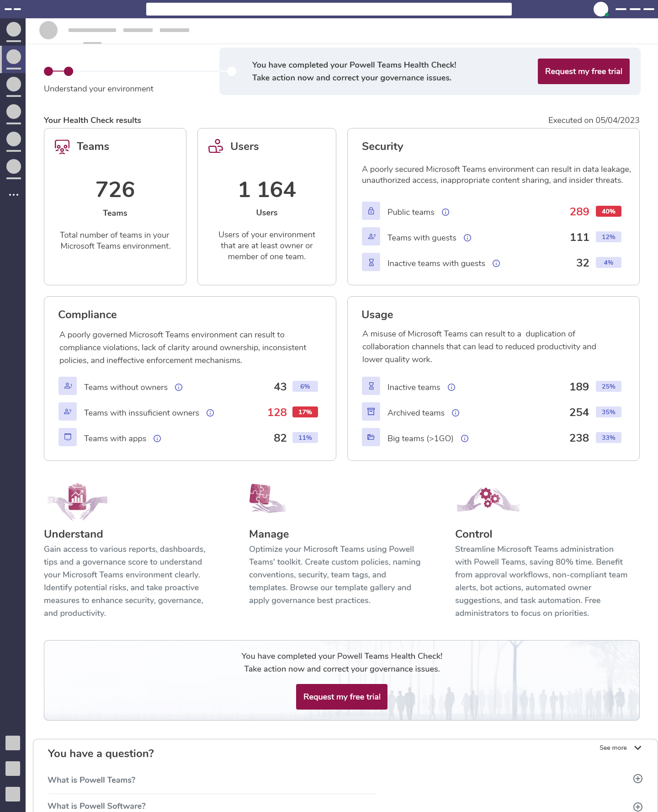This screenshot has height=812, width=658.
Task: Click the 40% badge for Public teams
Action: coord(609,211)
